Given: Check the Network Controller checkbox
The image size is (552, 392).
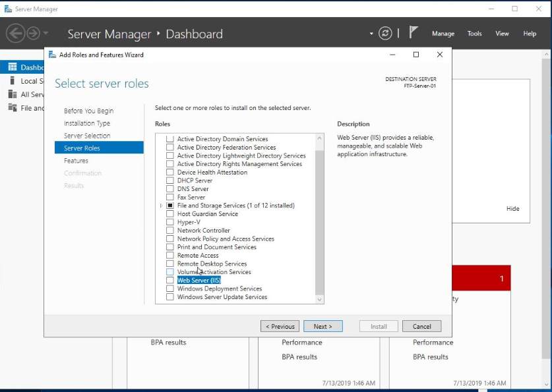Looking at the screenshot, I should point(170,231).
